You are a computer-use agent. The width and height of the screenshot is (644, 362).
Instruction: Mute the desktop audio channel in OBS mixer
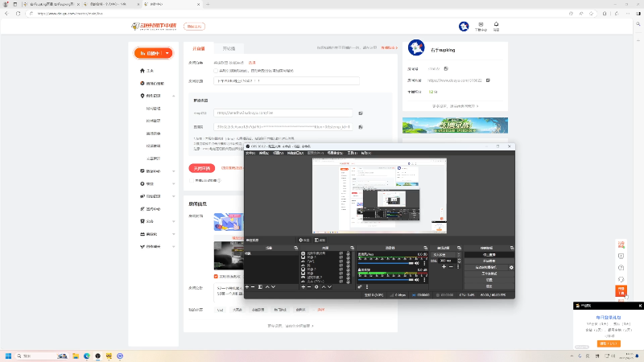coord(416,264)
